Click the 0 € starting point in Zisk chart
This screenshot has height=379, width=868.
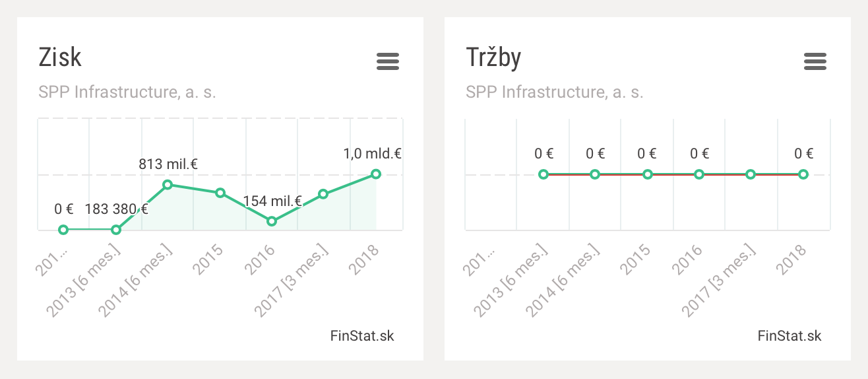point(63,230)
